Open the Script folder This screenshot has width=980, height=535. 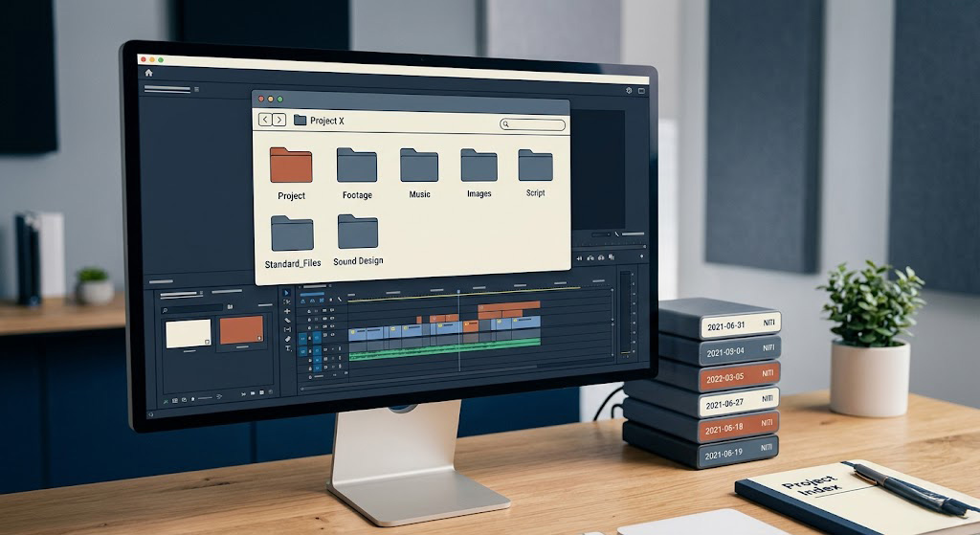(536, 165)
